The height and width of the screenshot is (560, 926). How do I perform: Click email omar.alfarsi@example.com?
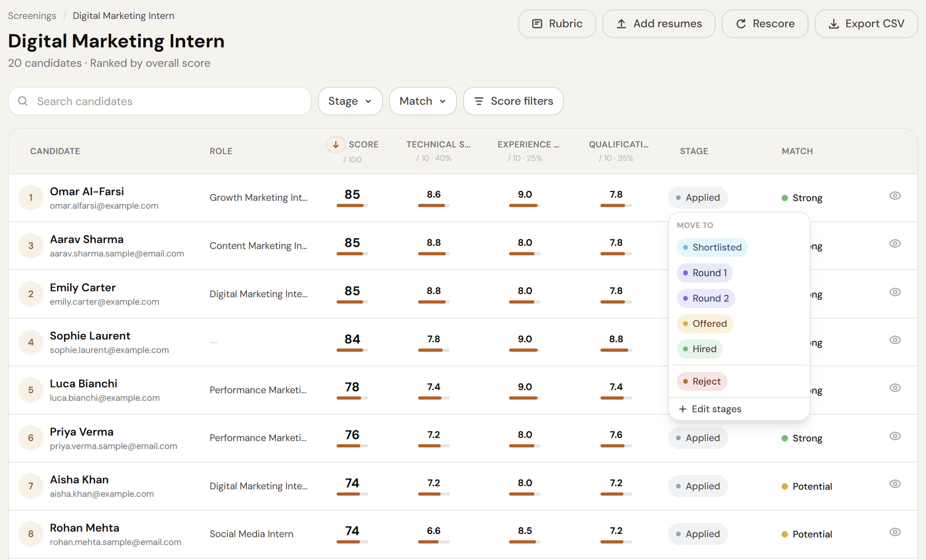[x=104, y=206]
